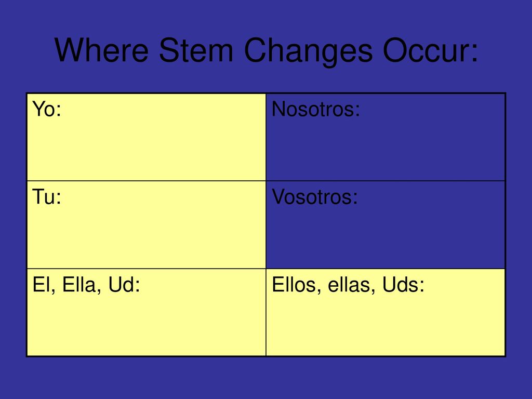Select the blue Vosotros table cell
The width and height of the screenshot is (532, 399).
386,224
